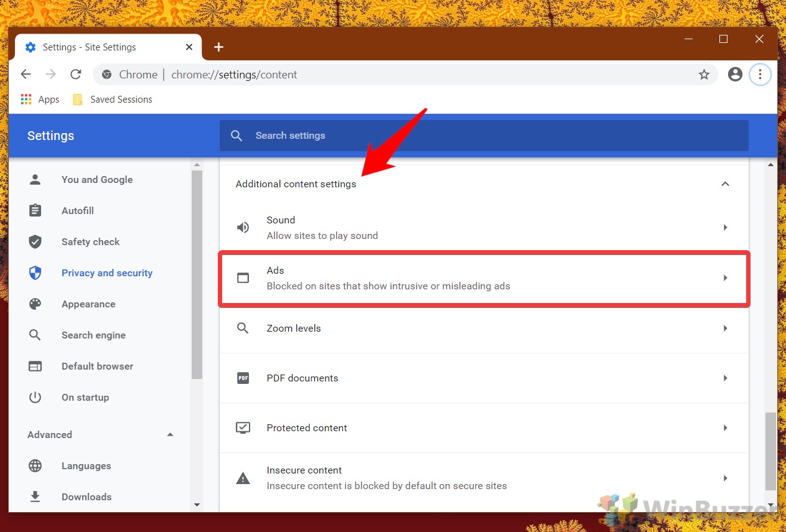Expand the PDF documents row arrow
Image resolution: width=786 pixels, height=532 pixels.
[x=725, y=378]
